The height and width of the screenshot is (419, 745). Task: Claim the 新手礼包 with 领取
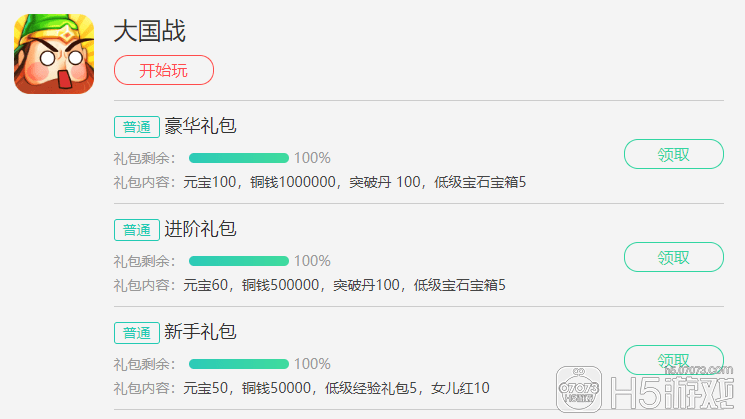(673, 360)
